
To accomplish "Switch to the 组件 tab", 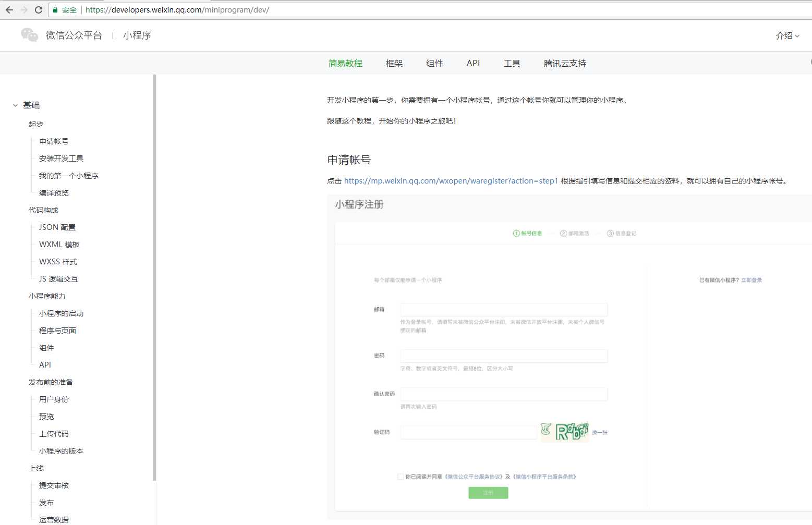I will point(434,64).
